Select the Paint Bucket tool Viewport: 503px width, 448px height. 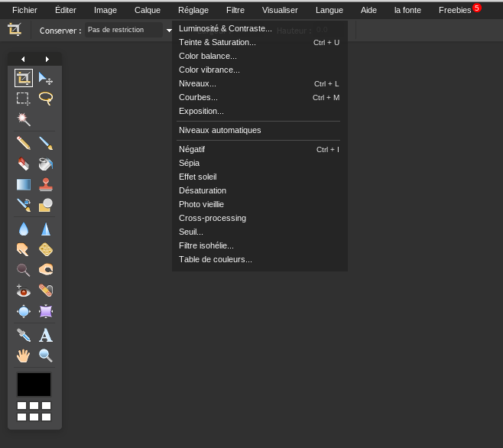pos(46,164)
